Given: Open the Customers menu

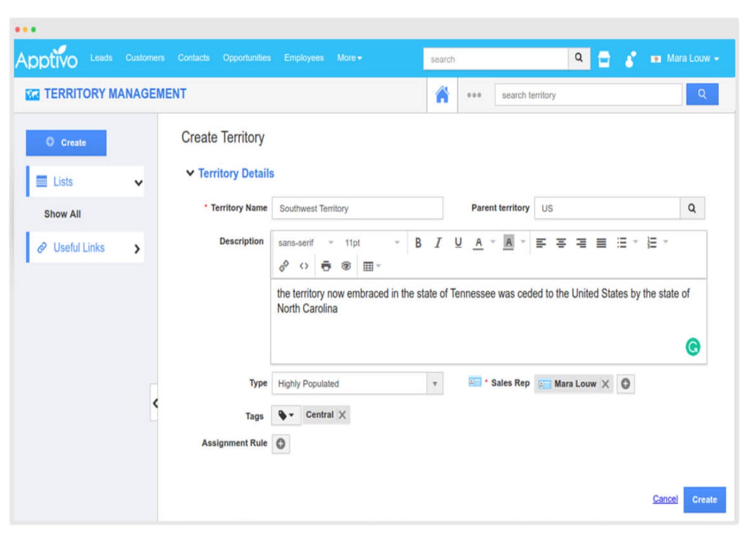Looking at the screenshot, I should tap(145, 58).
